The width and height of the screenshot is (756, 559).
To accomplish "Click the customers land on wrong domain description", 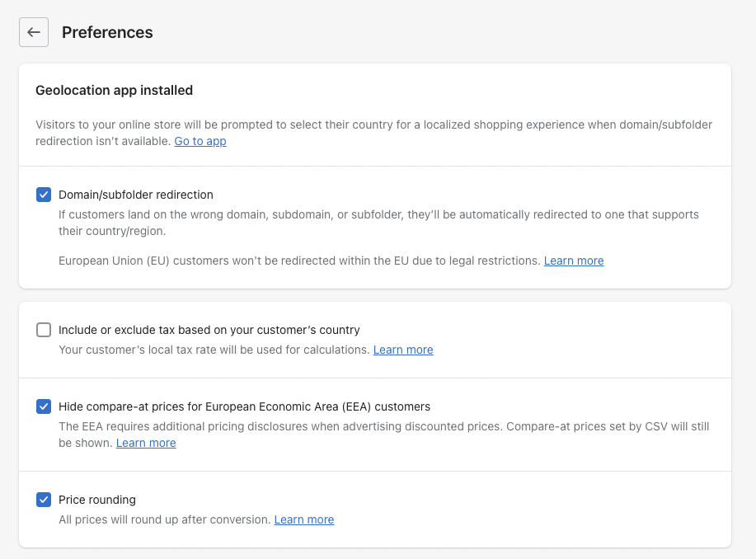I will (378, 223).
